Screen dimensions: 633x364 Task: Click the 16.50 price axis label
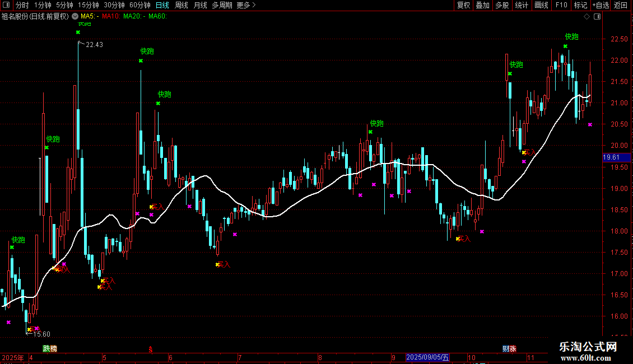tap(619, 295)
